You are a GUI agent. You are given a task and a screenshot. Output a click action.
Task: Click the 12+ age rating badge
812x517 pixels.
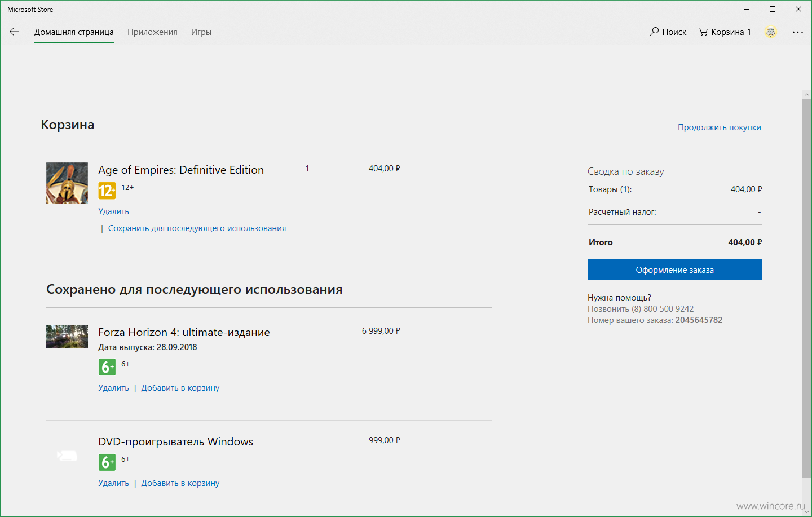(x=107, y=191)
